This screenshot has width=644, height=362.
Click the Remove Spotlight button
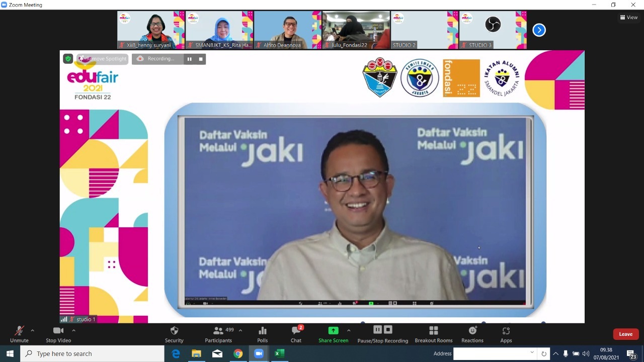(102, 59)
